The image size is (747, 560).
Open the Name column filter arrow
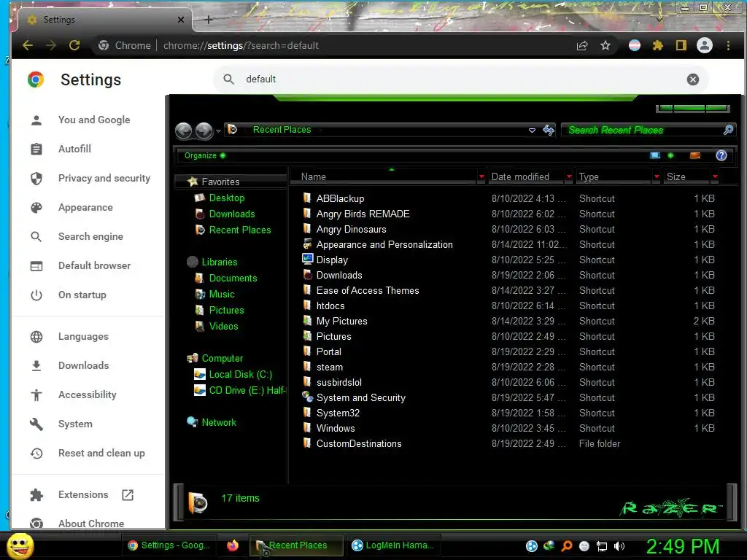coord(481,176)
